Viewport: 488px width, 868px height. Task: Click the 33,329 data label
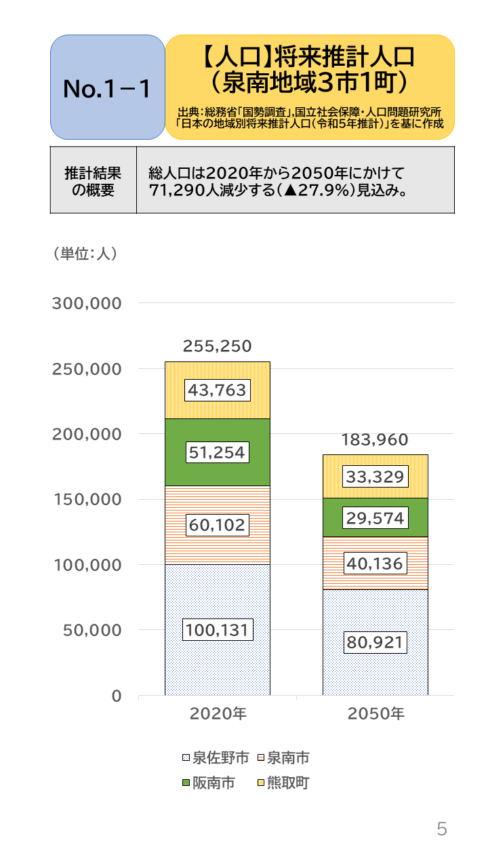(x=375, y=477)
